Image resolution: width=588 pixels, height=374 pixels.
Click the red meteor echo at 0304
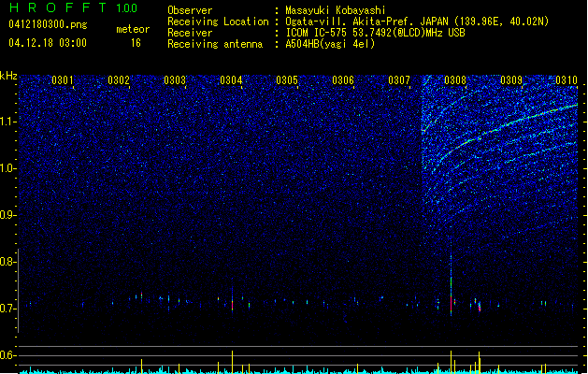[x=232, y=305]
